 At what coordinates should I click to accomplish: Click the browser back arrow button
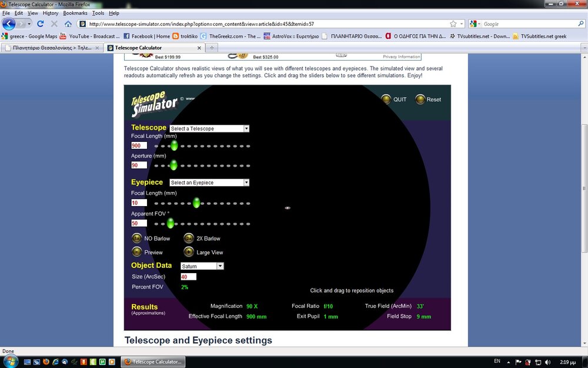9,24
